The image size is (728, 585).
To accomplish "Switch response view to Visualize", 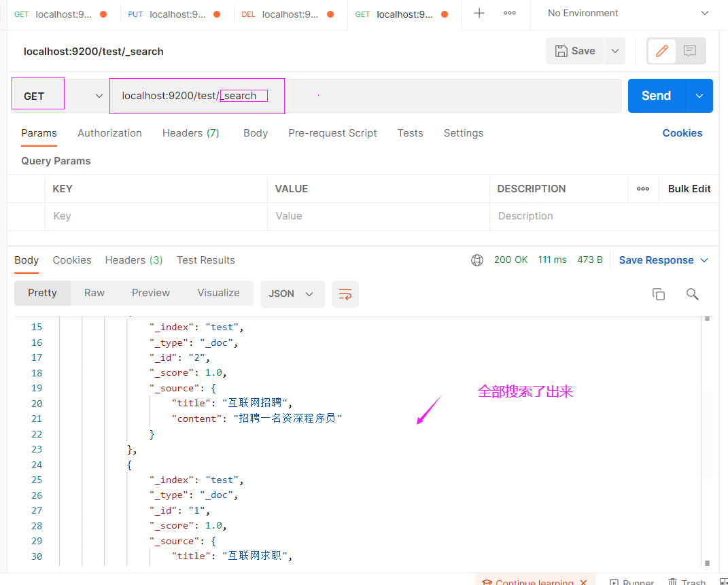I will point(218,293).
